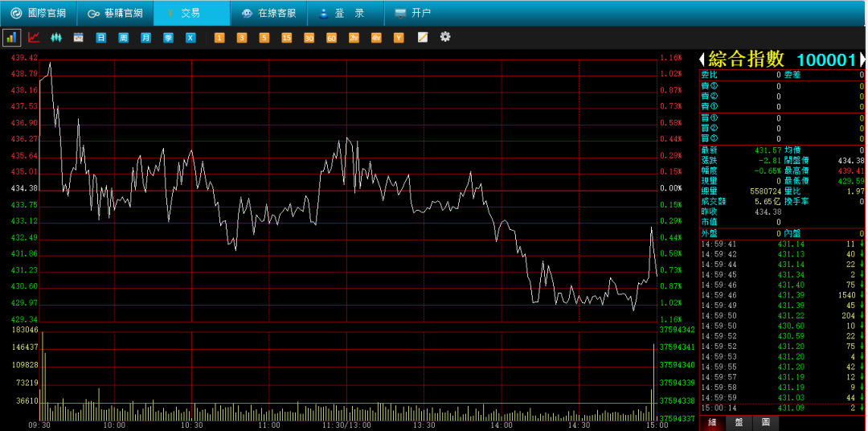The image size is (868, 431).
Task: Click the 14:30 time axis label
Action: pyautogui.click(x=579, y=425)
